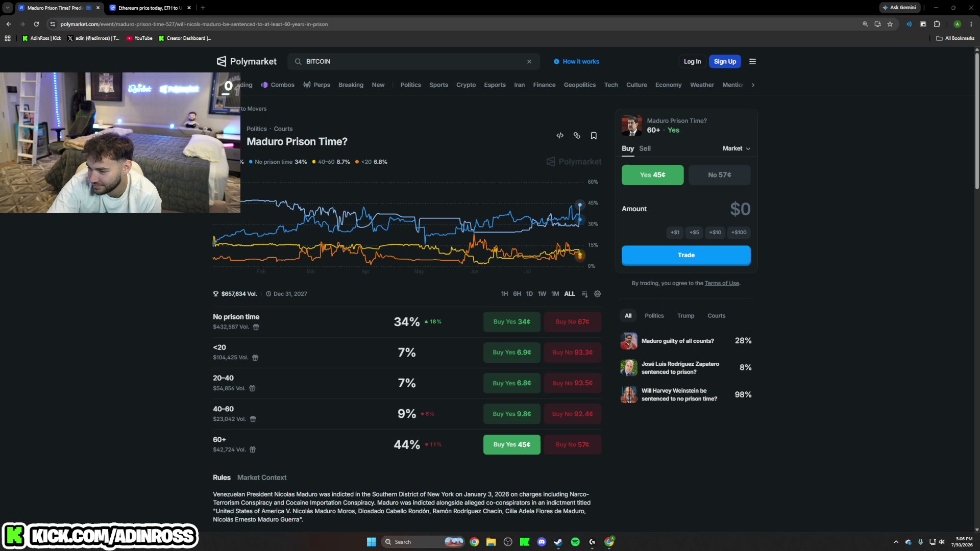
Task: Open Steam from the taskbar
Action: [558, 542]
